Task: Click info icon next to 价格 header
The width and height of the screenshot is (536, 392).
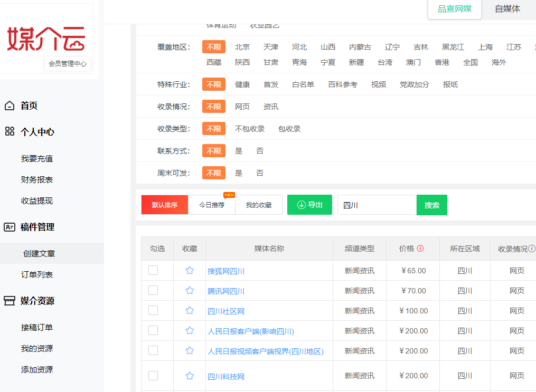Action: click(420, 248)
